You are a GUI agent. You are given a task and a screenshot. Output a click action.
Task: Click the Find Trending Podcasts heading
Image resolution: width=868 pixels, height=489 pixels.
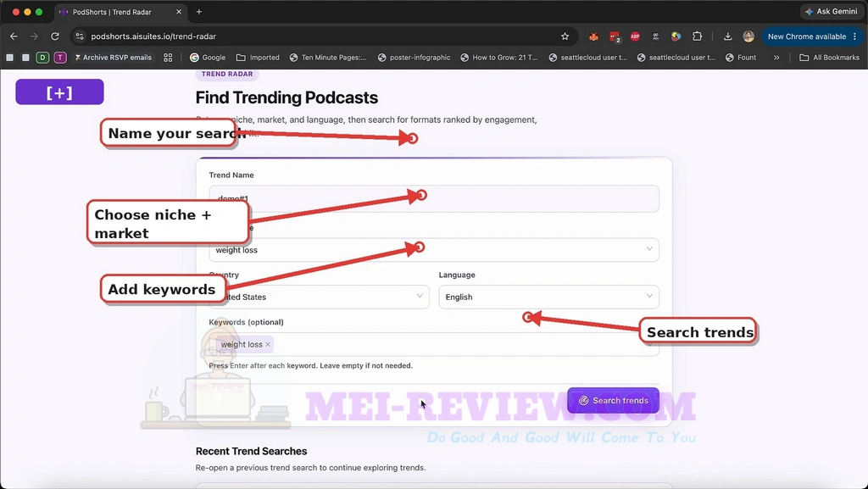point(287,97)
